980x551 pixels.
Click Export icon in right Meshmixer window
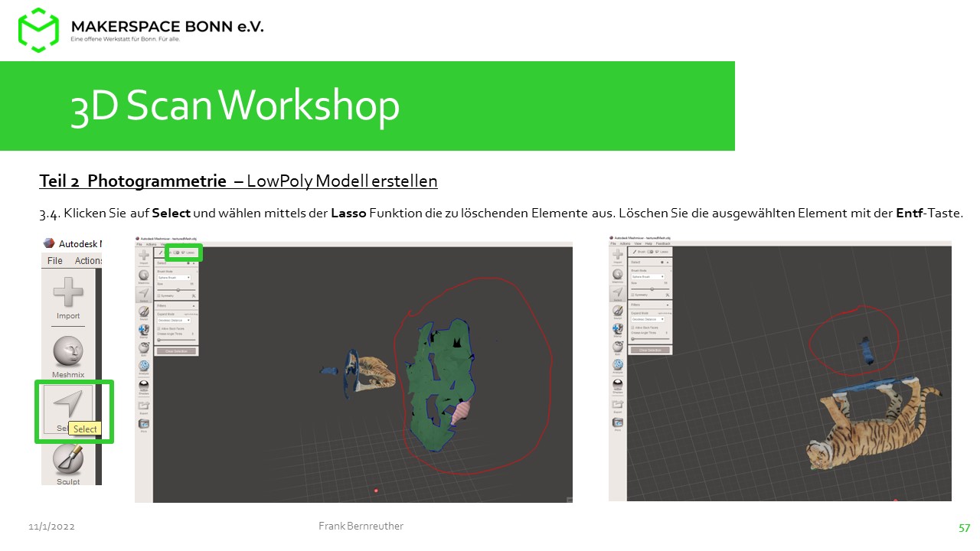click(618, 403)
